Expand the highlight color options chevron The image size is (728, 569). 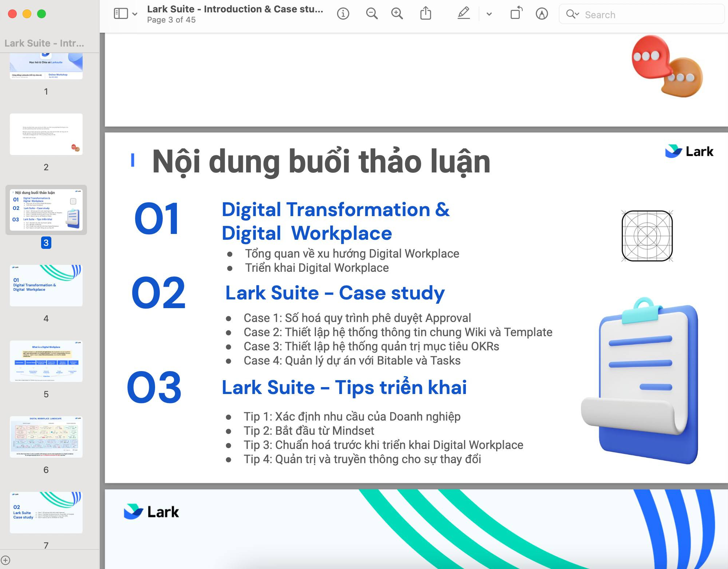coord(489,14)
